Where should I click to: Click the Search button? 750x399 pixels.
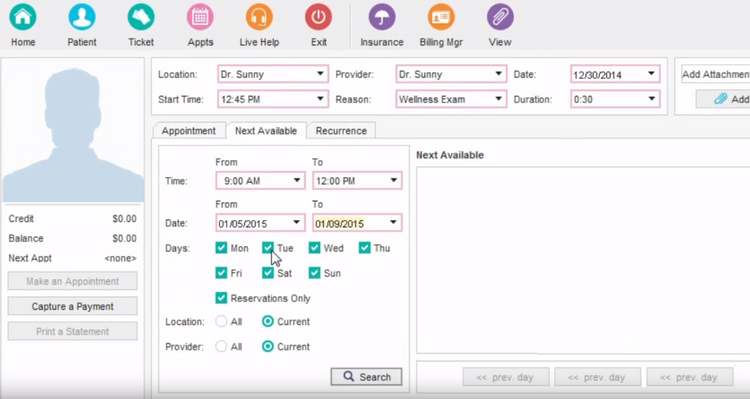click(366, 377)
